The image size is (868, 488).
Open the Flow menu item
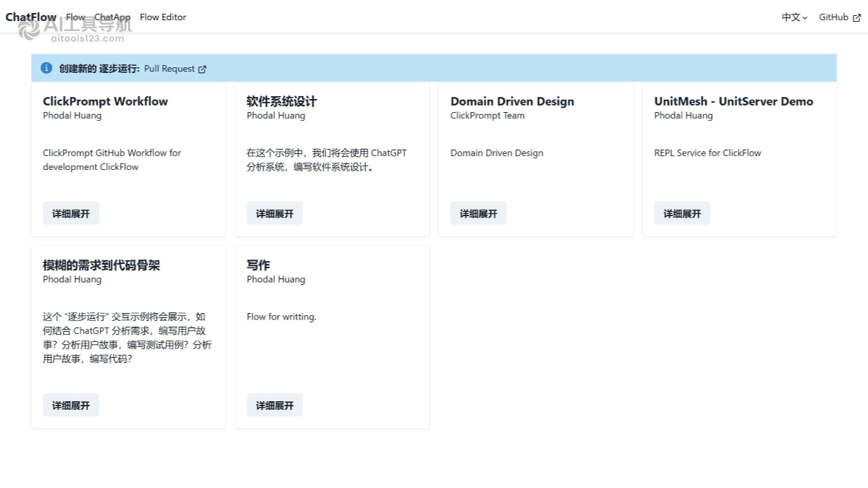pos(75,17)
